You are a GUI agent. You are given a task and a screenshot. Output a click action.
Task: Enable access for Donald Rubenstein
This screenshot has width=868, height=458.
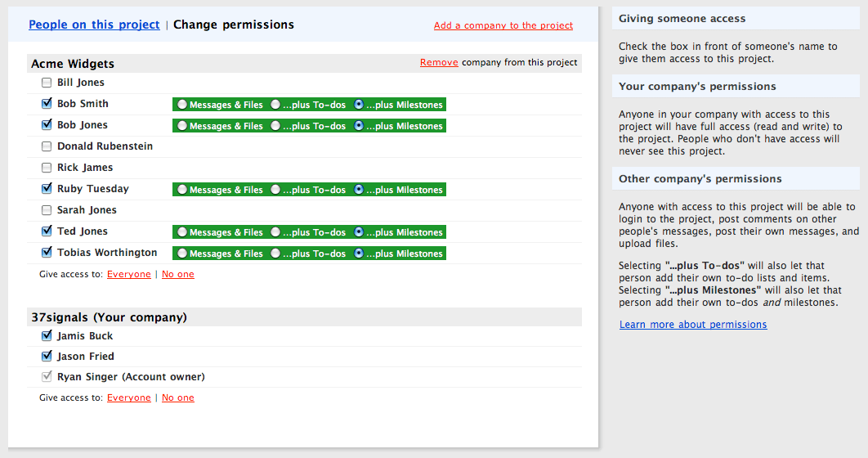(x=47, y=146)
